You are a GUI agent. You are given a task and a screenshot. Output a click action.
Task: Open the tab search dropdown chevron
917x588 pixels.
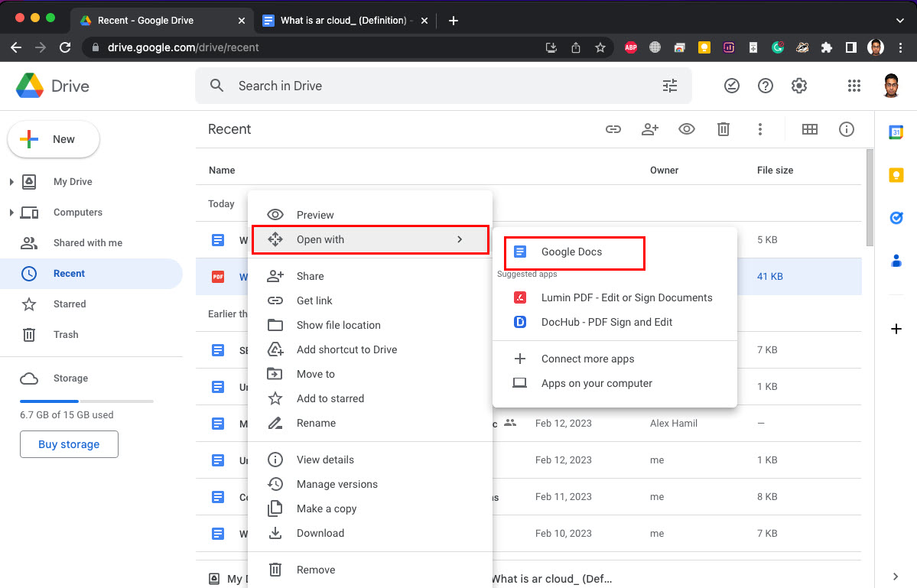click(x=899, y=21)
